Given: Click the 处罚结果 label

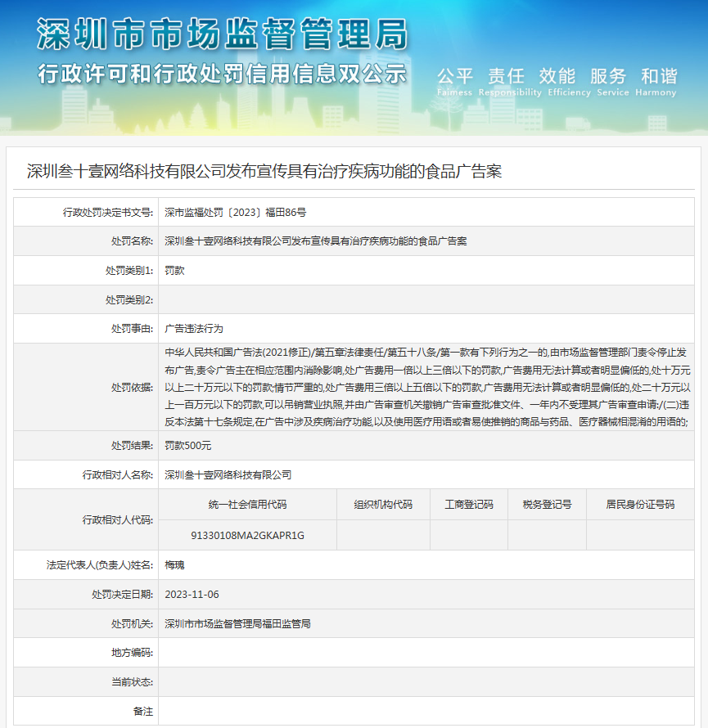Looking at the screenshot, I should pos(132,446).
